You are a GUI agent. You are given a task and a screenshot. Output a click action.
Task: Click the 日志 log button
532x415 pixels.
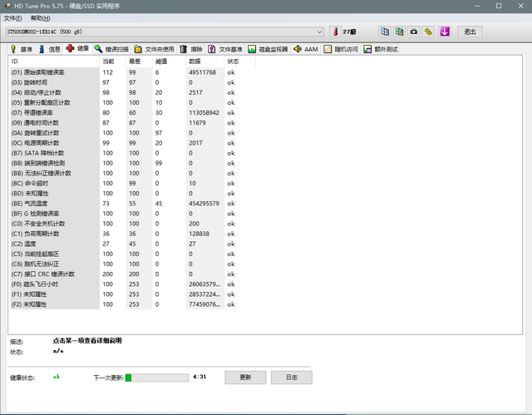point(292,377)
